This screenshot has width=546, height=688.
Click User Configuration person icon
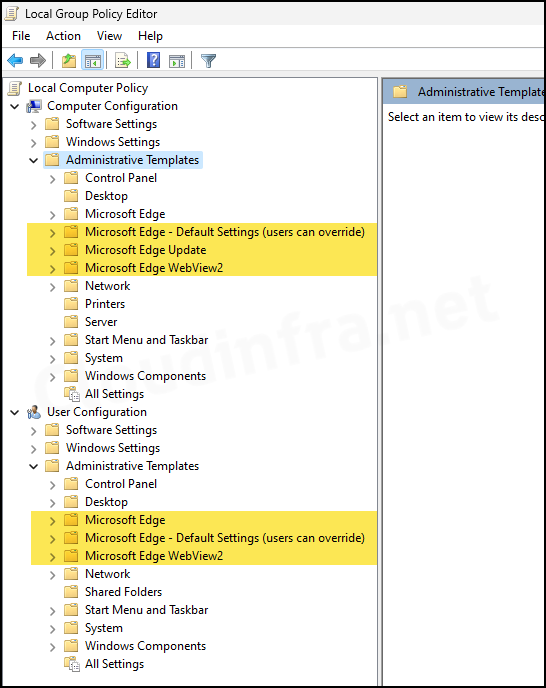click(34, 412)
